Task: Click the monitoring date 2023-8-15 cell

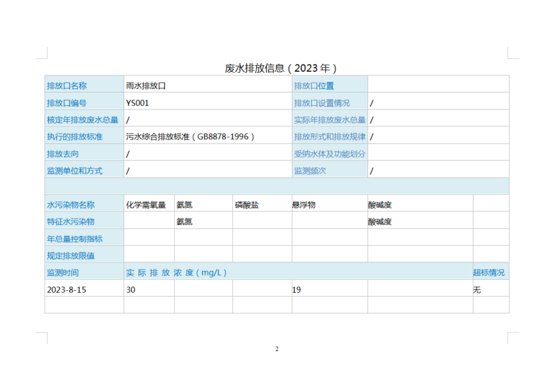Action: coord(66,289)
